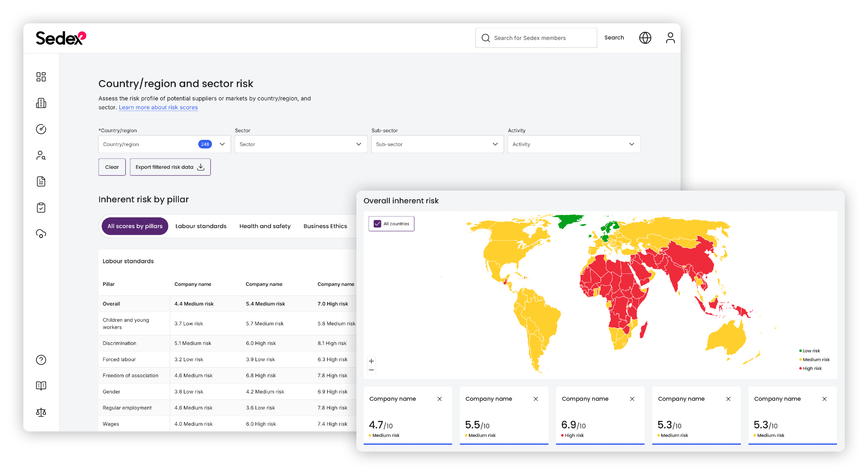Open the dashboard grid icon
Viewport: 868px width, 475px height.
[x=41, y=77]
